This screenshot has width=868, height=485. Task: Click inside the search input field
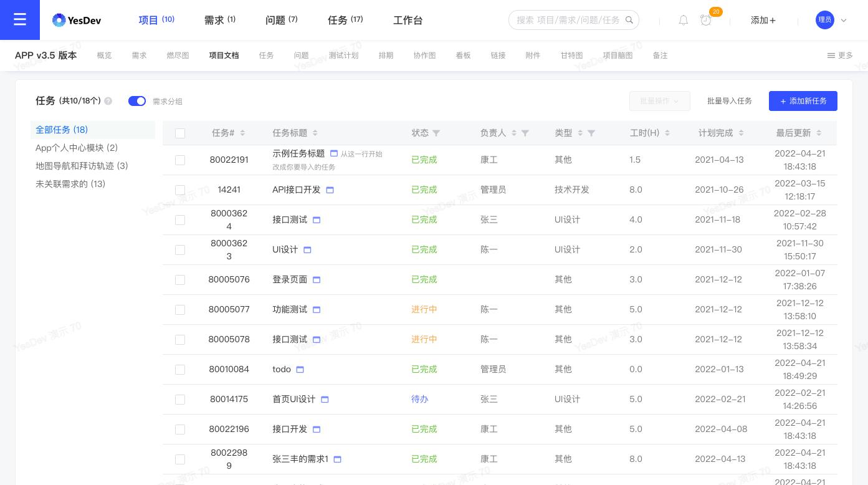[x=567, y=19]
